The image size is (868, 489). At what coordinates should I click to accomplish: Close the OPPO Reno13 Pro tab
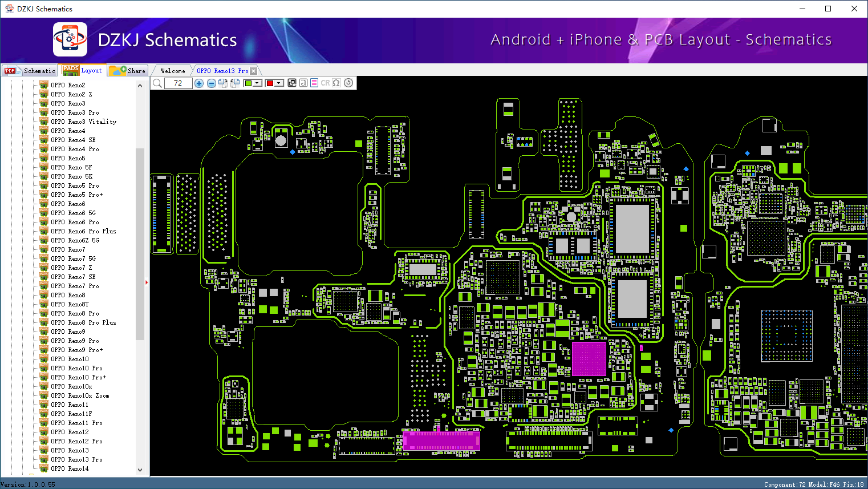coord(254,71)
